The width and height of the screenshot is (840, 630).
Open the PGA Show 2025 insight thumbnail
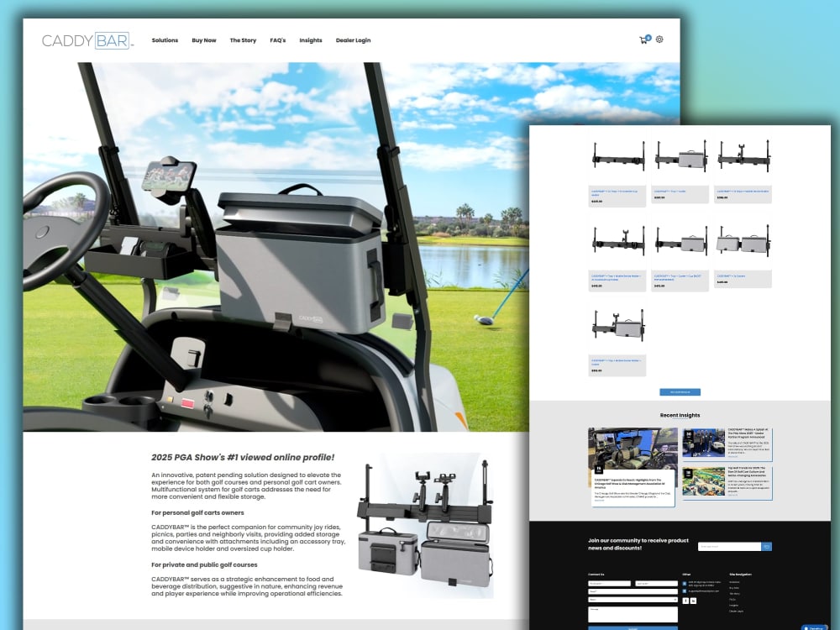coord(703,443)
